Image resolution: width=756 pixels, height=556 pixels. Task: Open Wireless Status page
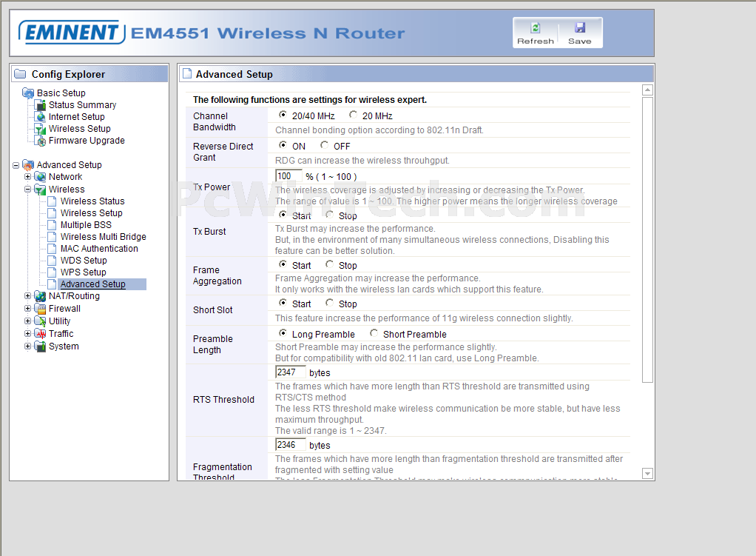click(92, 201)
